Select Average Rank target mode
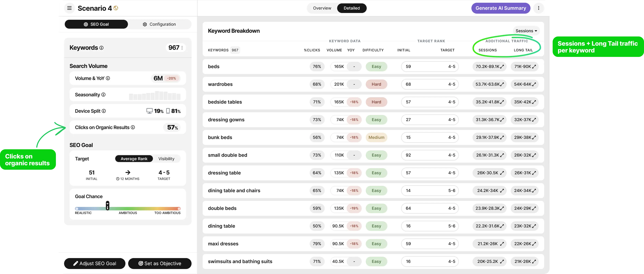Image resolution: width=644 pixels, height=274 pixels. (134, 158)
